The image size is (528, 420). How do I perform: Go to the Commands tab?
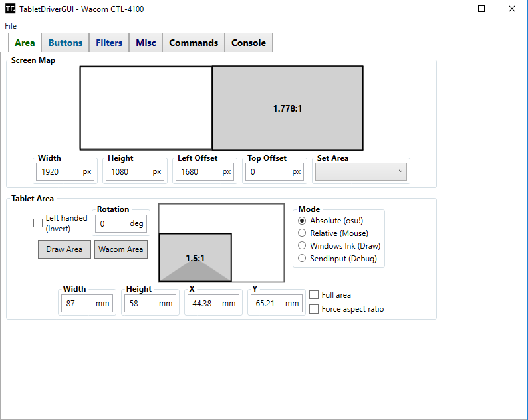point(194,43)
